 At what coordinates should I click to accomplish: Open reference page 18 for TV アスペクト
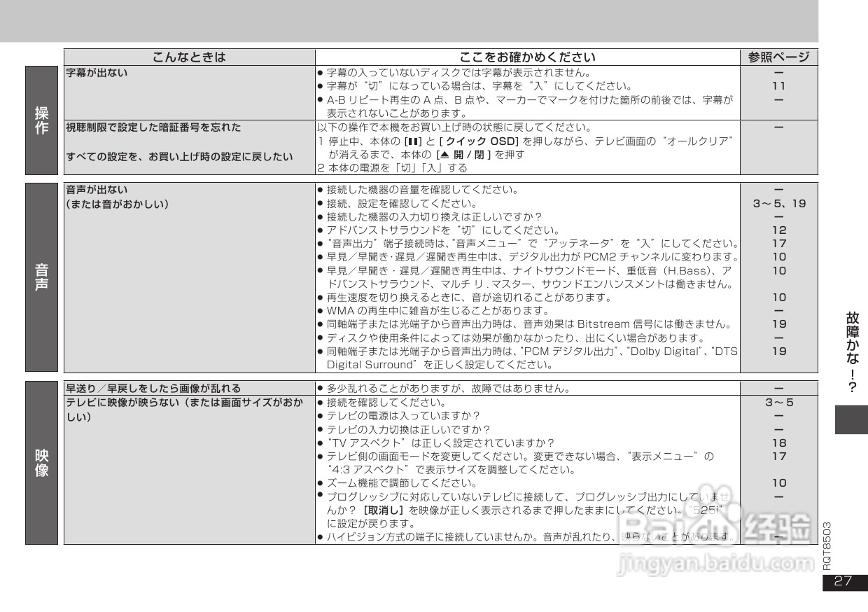pos(778,443)
